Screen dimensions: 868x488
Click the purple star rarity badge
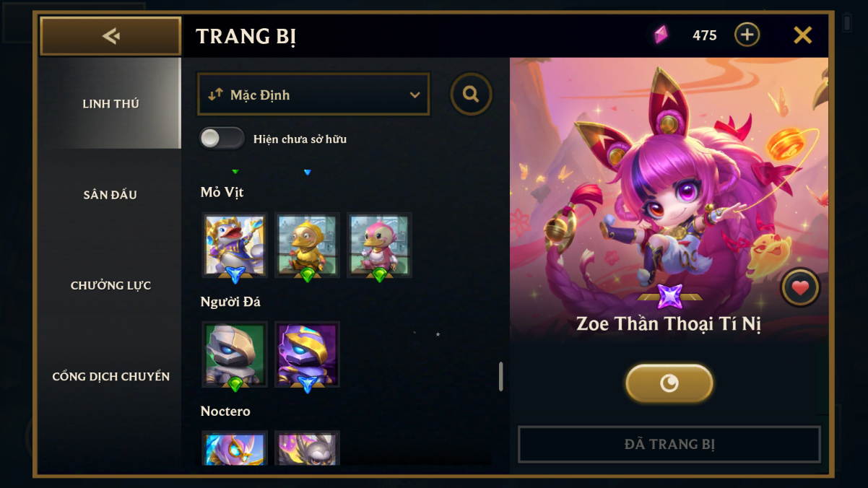coord(669,296)
